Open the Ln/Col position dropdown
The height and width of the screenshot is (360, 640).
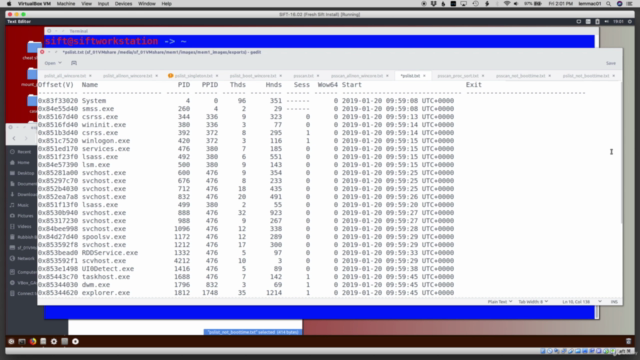(x=581, y=302)
